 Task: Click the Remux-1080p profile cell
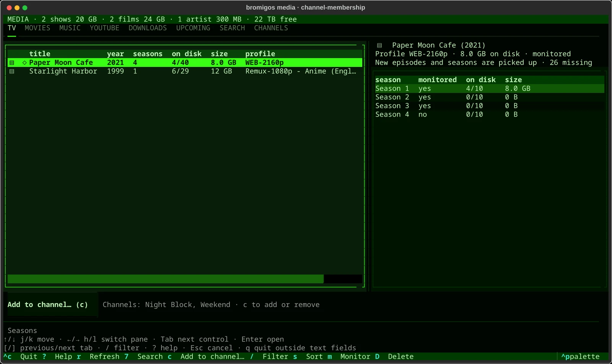(x=301, y=71)
